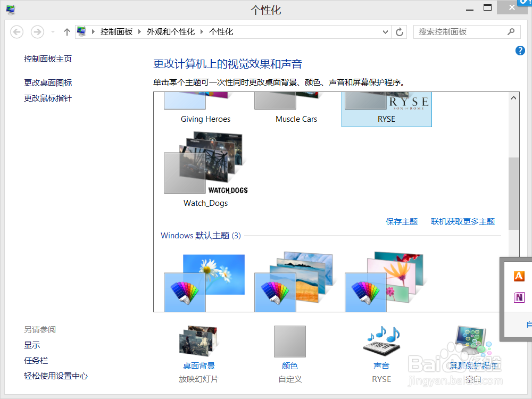Select the Giving Heroes theme
This screenshot has height=399, width=532.
(x=205, y=109)
